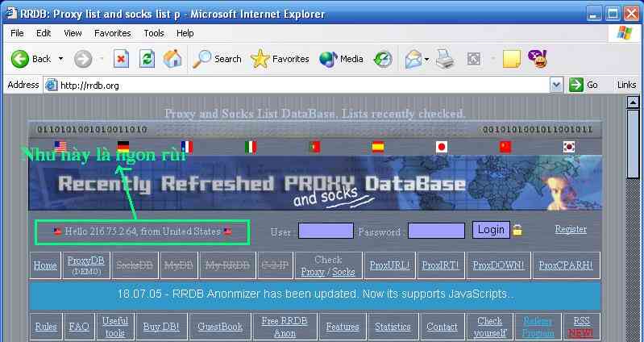The width and height of the screenshot is (644, 342).
Task: Open the Yahoo Messenger toolbar icon
Action: [x=537, y=59]
